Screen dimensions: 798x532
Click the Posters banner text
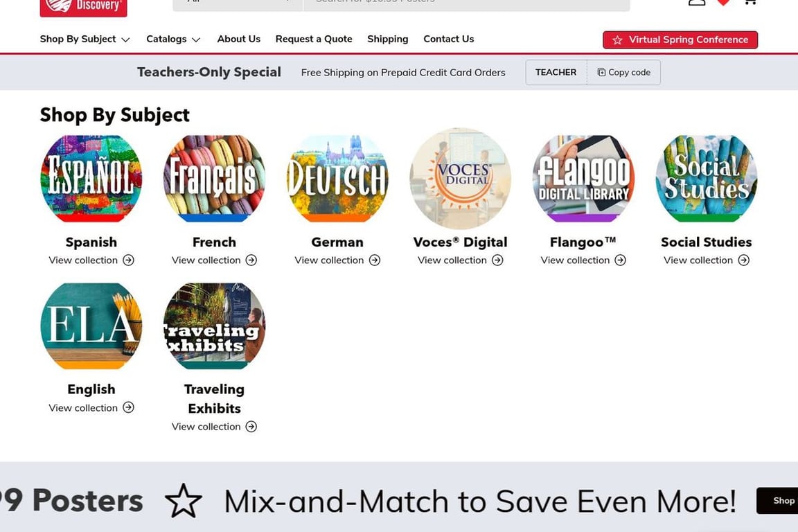click(x=72, y=501)
